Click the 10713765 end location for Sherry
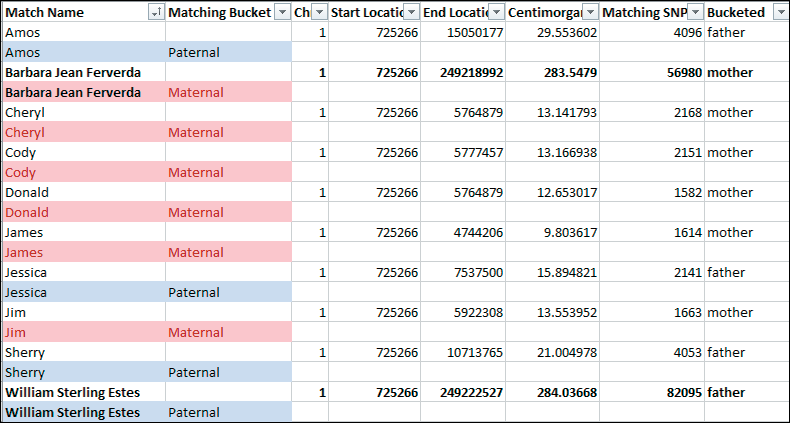The width and height of the screenshot is (790, 423). pyautogui.click(x=463, y=352)
